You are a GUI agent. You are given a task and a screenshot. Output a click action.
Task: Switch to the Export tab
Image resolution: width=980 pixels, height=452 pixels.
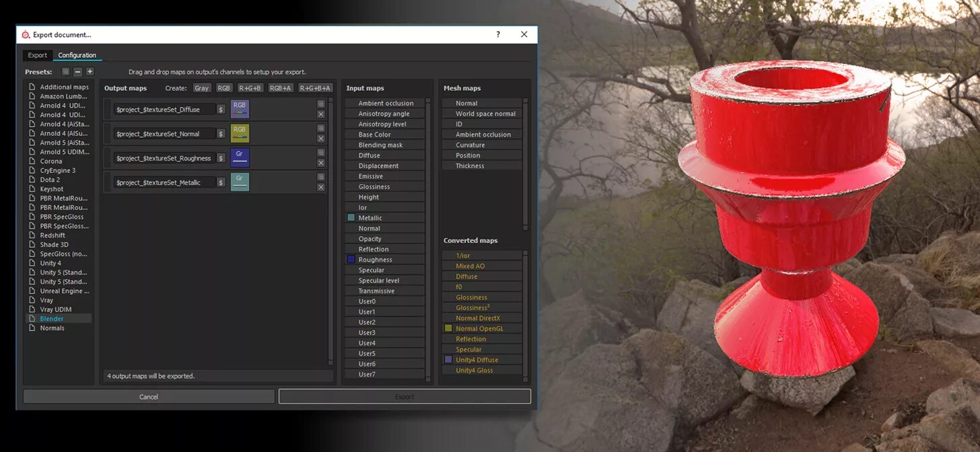click(38, 55)
